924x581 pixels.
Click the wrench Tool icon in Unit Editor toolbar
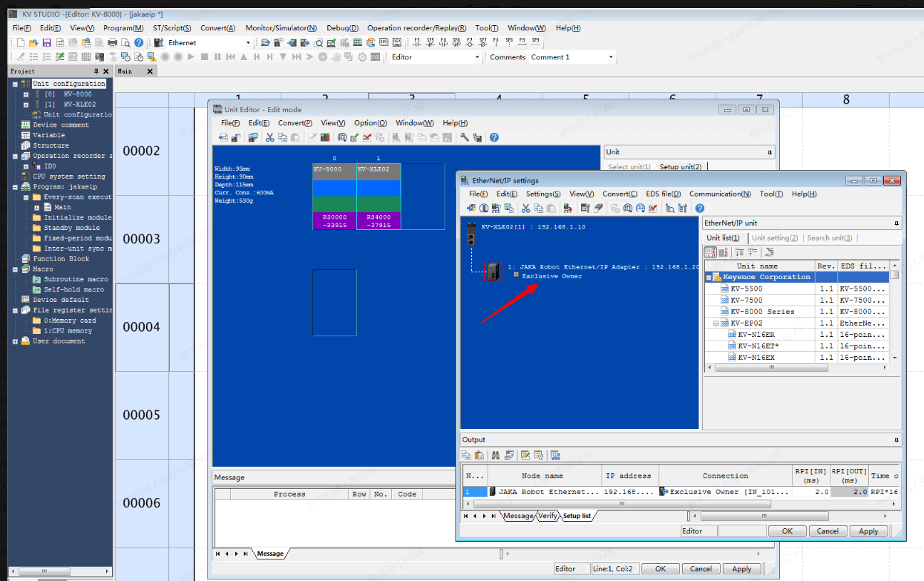[x=464, y=137]
